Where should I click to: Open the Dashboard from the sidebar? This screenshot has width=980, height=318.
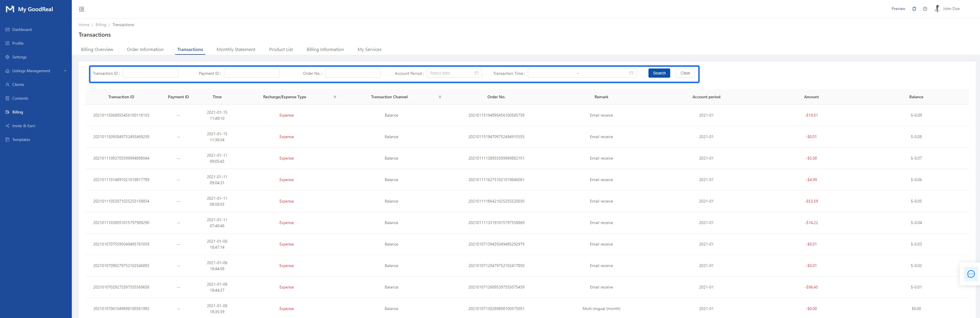point(22,29)
